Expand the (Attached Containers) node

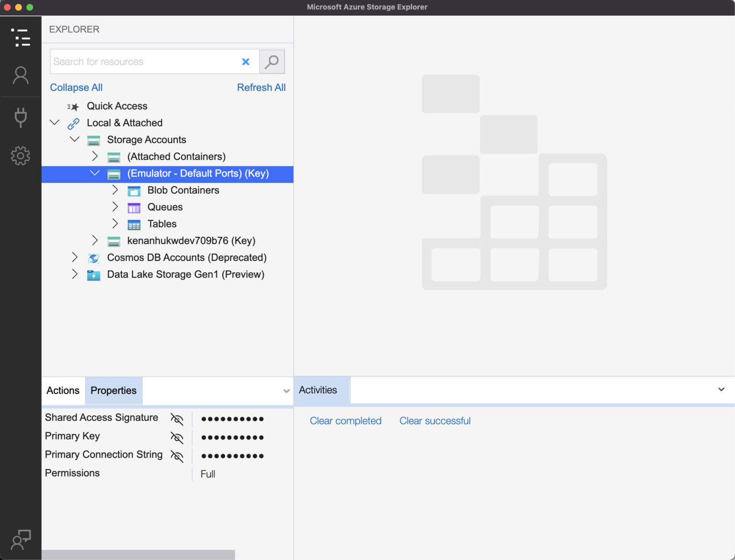[x=95, y=156]
